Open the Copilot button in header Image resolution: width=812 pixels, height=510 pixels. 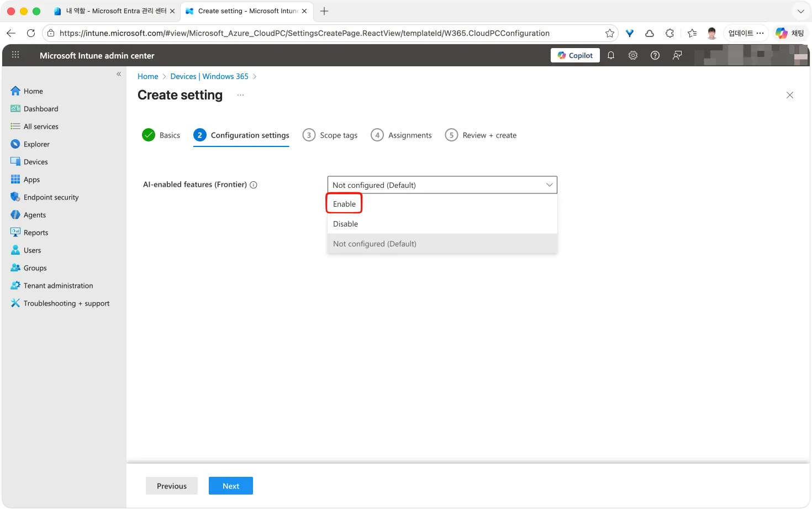pyautogui.click(x=575, y=55)
